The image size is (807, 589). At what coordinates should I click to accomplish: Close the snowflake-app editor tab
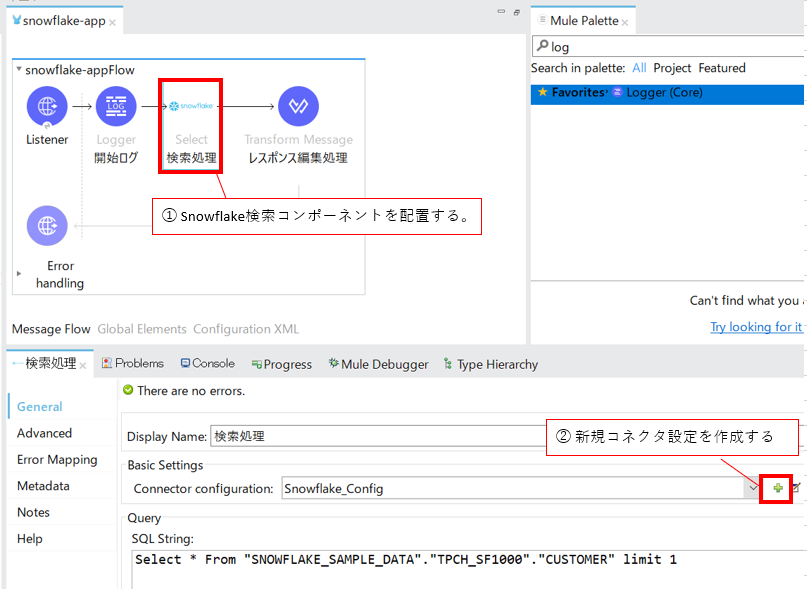[112, 22]
